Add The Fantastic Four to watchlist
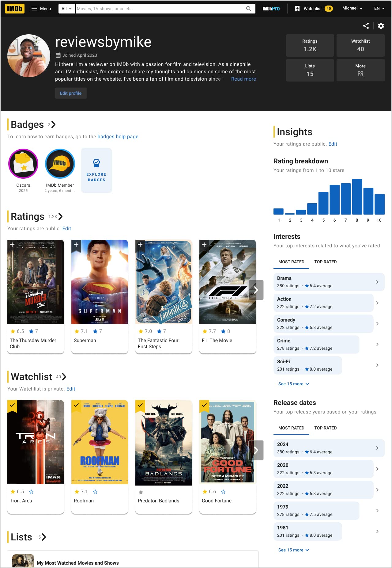 pos(140,245)
